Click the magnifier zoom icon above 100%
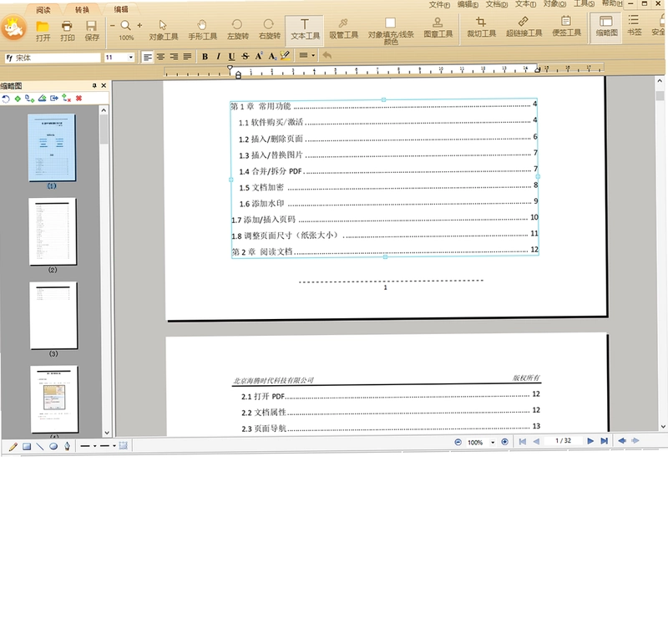This screenshot has width=668, height=644. click(126, 26)
